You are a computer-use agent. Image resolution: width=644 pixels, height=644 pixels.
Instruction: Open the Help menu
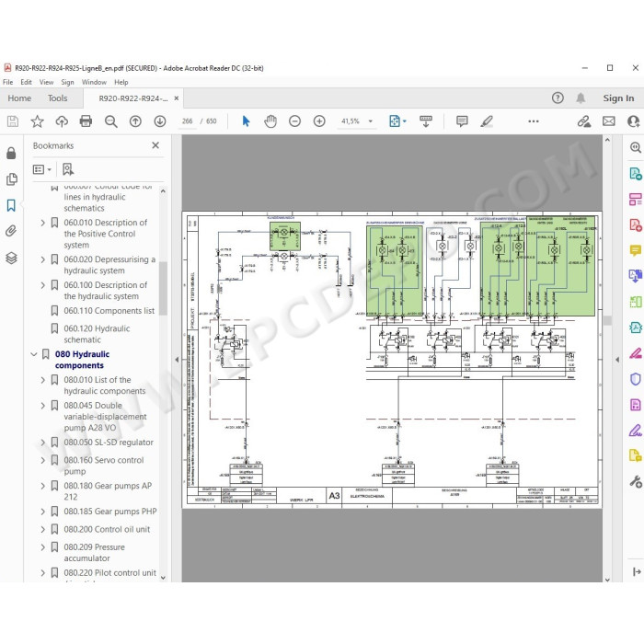121,82
